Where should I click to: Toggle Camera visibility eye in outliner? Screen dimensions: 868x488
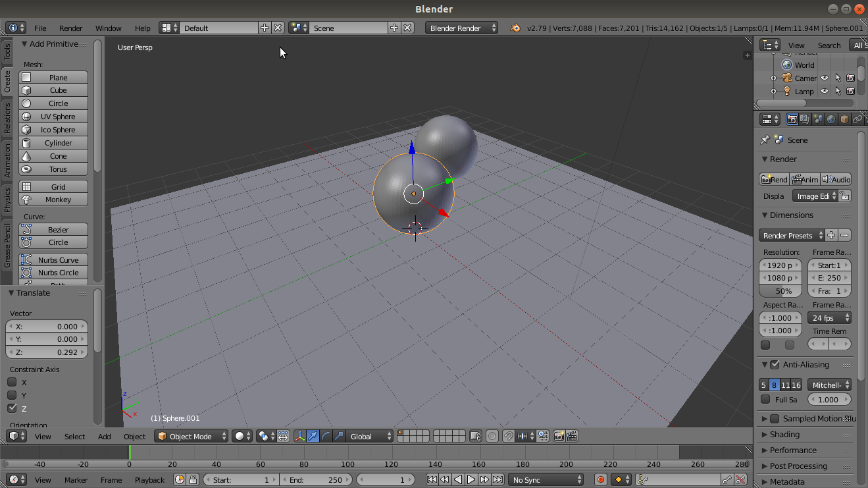[825, 78]
